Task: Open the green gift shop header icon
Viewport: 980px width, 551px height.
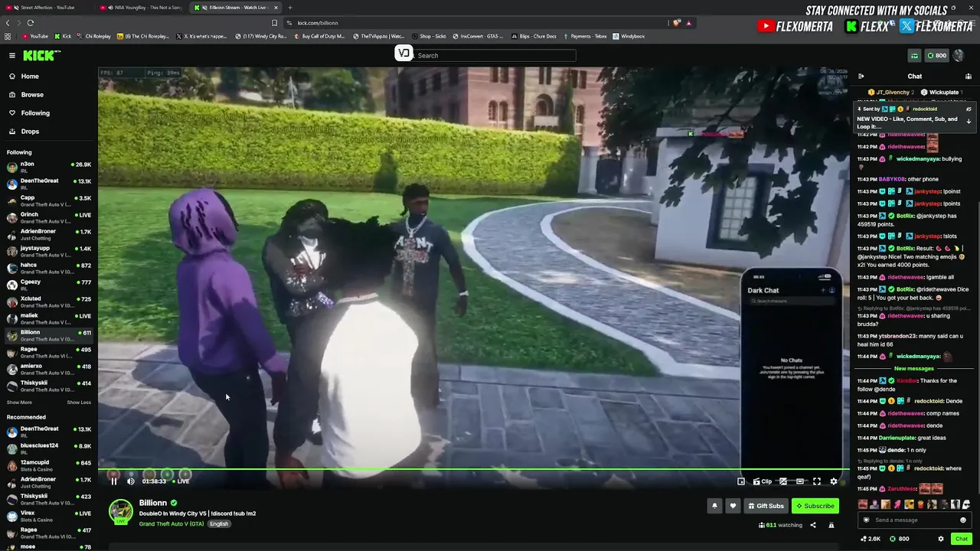Action: pyautogui.click(x=914, y=55)
